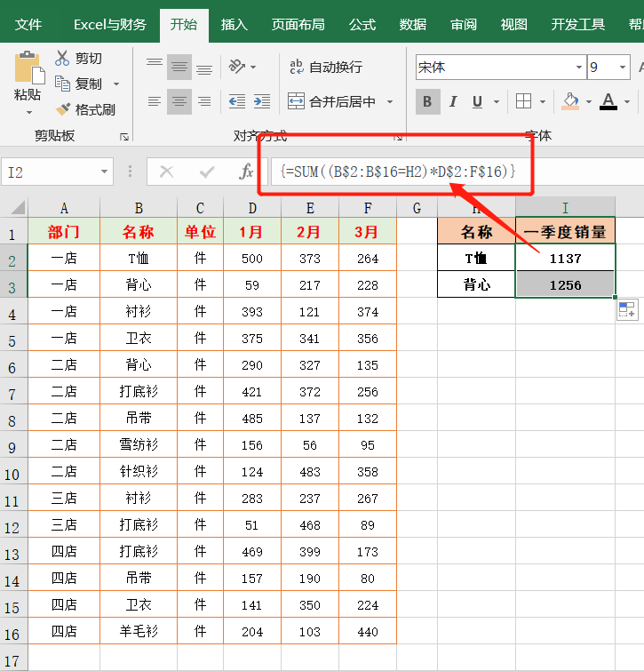Open the Paste options dropdown arrow
Viewport: 644px width, 671px height.
pyautogui.click(x=29, y=113)
